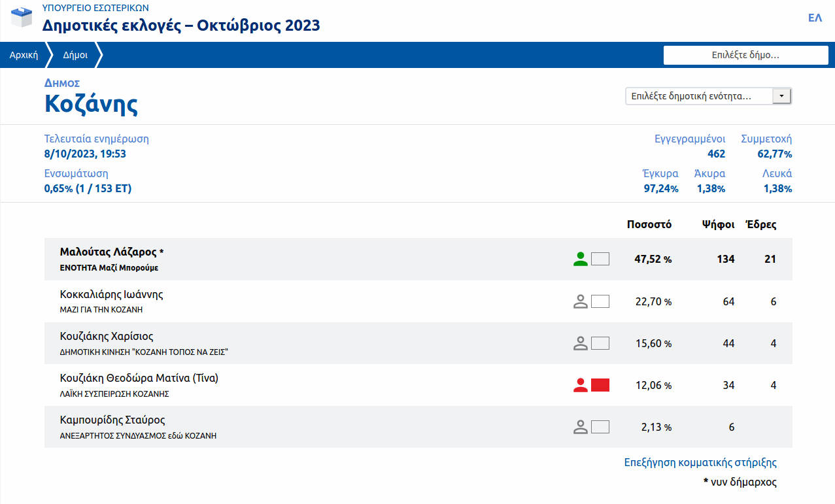Select the Μαλούτας Λάζαρος candidate row
835x504 pixels.
coord(327,260)
